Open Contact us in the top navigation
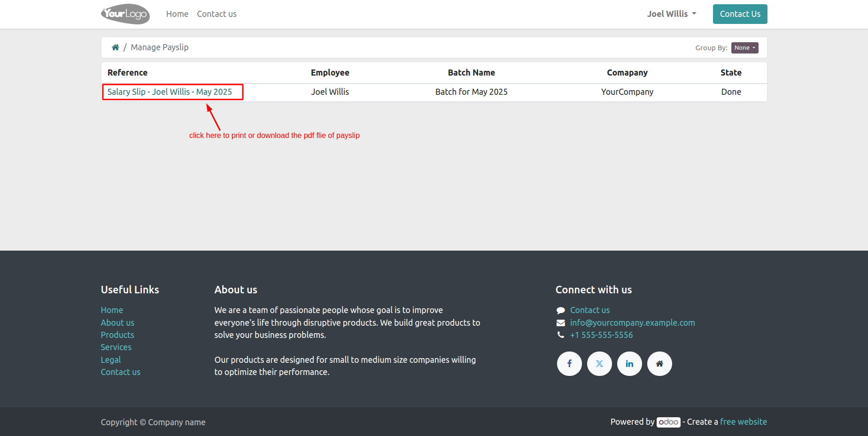 (x=217, y=14)
